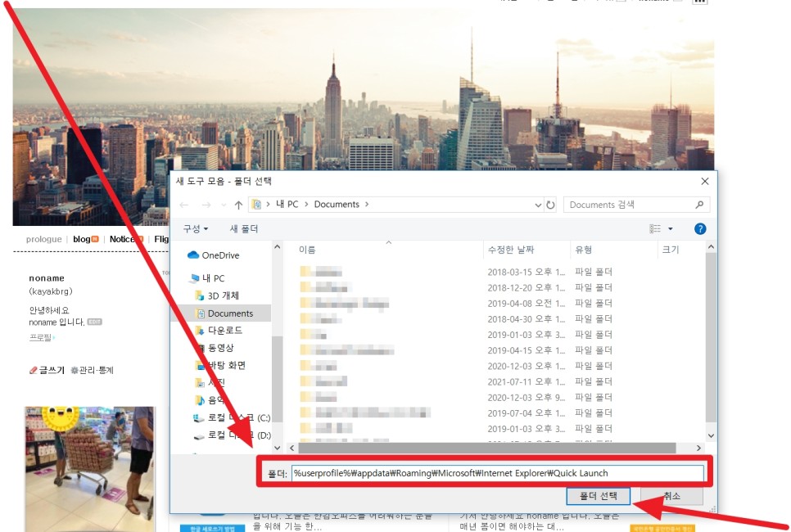
Task: Select 내 PC in navigation pane
Action: [x=208, y=277]
